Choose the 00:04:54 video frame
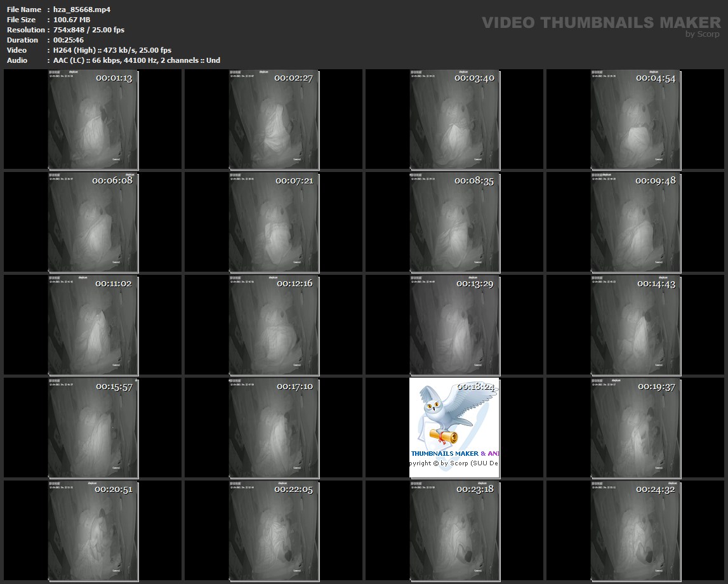The width and height of the screenshot is (728, 584). [x=635, y=119]
